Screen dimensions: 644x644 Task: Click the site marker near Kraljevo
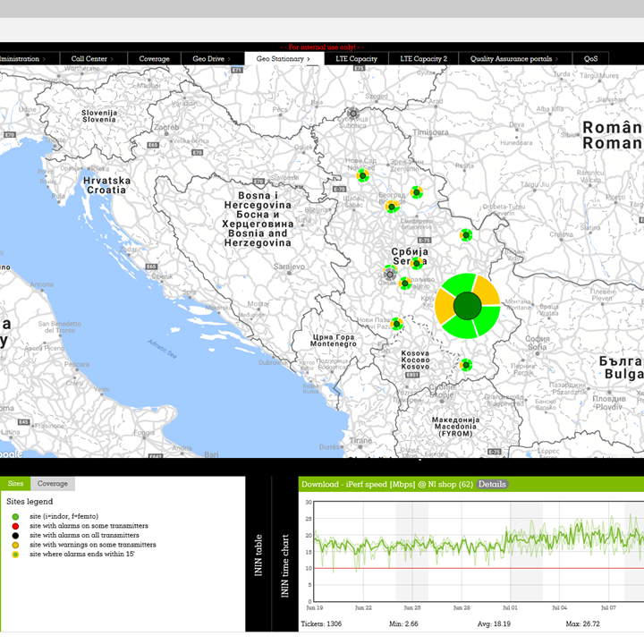(405, 284)
